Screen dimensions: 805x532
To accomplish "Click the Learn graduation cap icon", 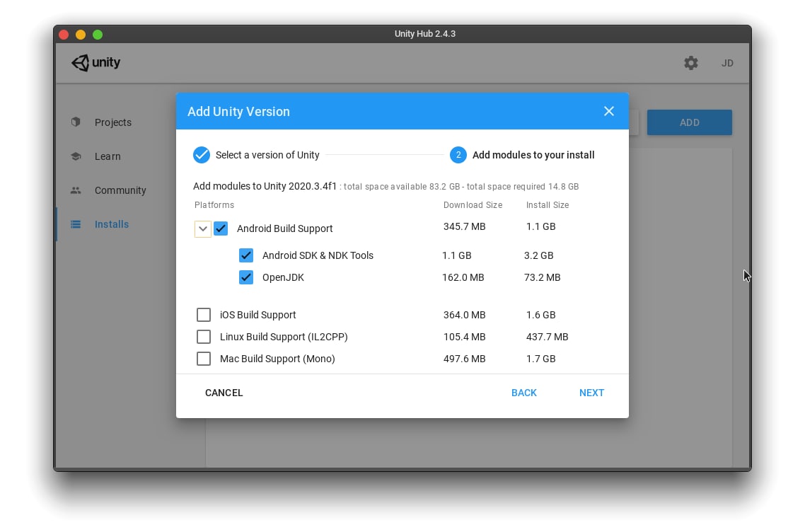I will pyautogui.click(x=76, y=156).
